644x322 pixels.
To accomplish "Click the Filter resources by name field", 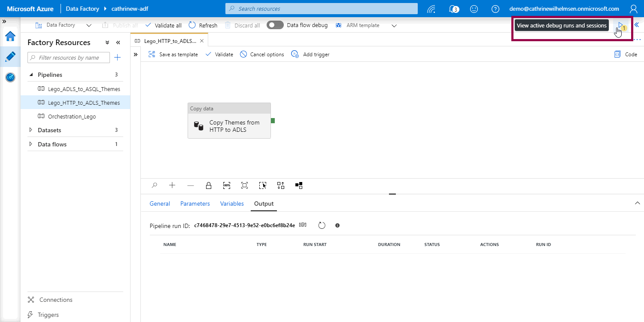I will 69,58.
